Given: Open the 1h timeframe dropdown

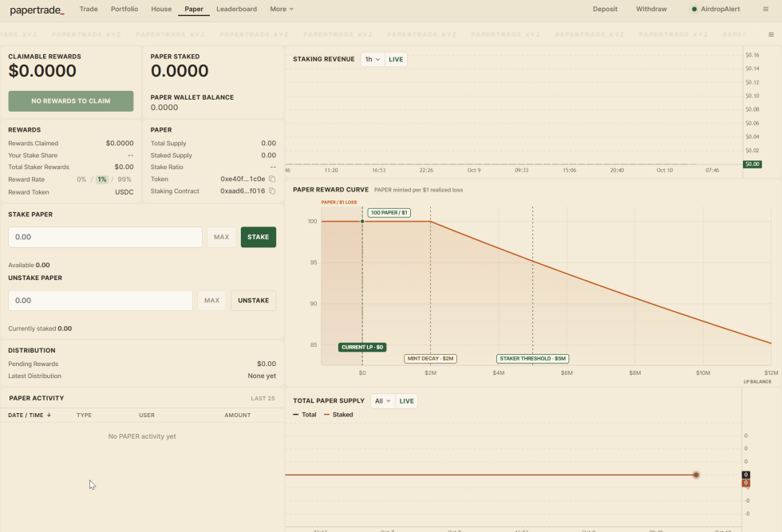Looking at the screenshot, I should pyautogui.click(x=373, y=59).
